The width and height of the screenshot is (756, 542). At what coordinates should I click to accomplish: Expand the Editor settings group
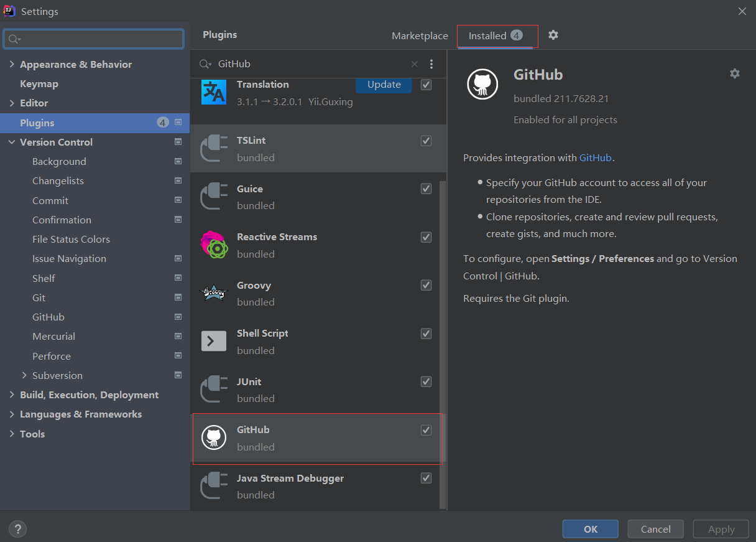[x=12, y=103]
